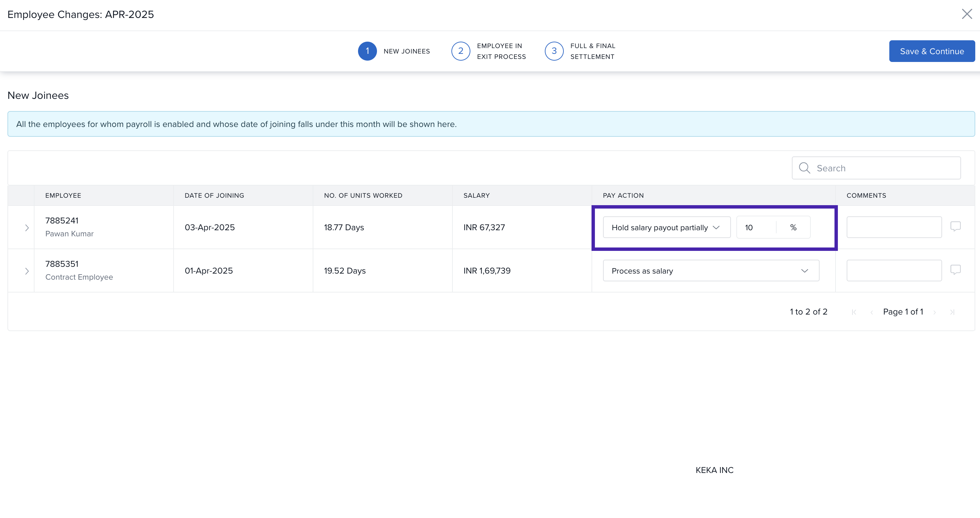
Task: Go to the first page icon
Action: [x=854, y=312]
